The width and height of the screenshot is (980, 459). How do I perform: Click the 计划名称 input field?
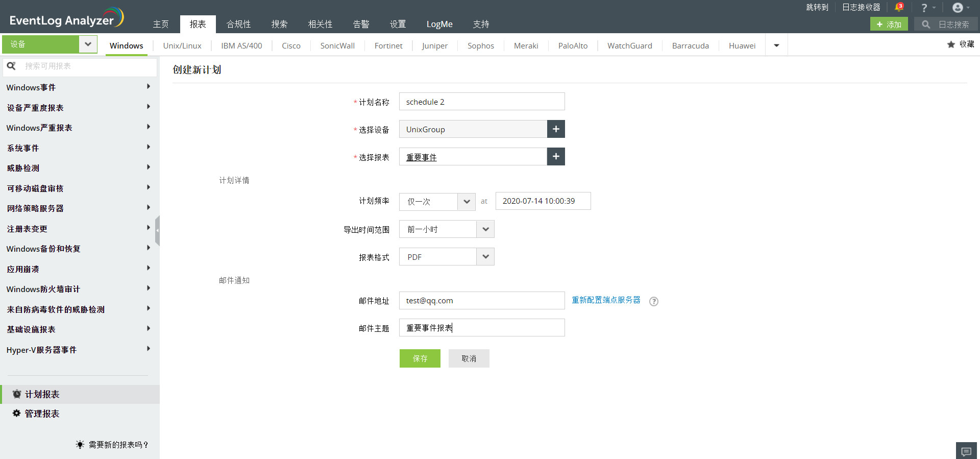(481, 102)
